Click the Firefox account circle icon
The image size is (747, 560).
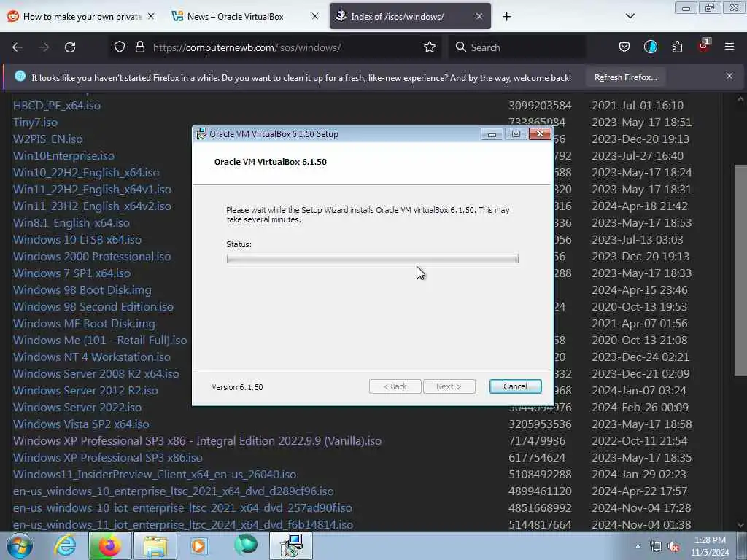tap(650, 47)
